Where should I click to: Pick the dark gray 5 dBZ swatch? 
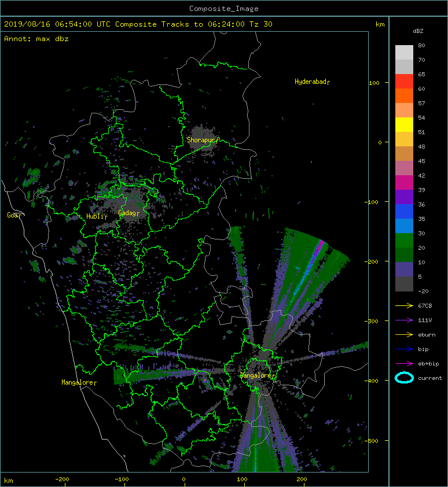click(404, 283)
